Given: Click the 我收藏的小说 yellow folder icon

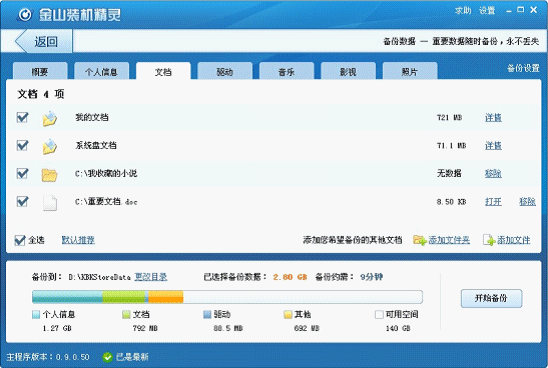Looking at the screenshot, I should [x=50, y=175].
